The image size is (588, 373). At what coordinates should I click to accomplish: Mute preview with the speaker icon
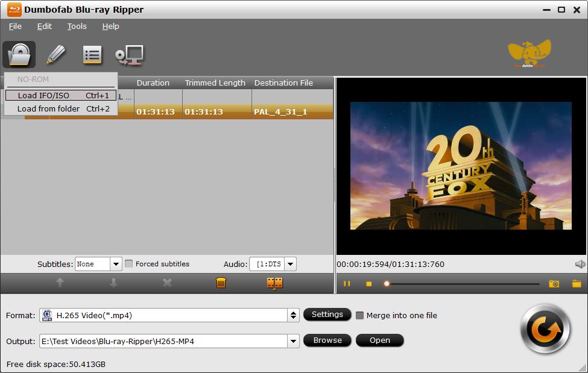pyautogui.click(x=580, y=265)
